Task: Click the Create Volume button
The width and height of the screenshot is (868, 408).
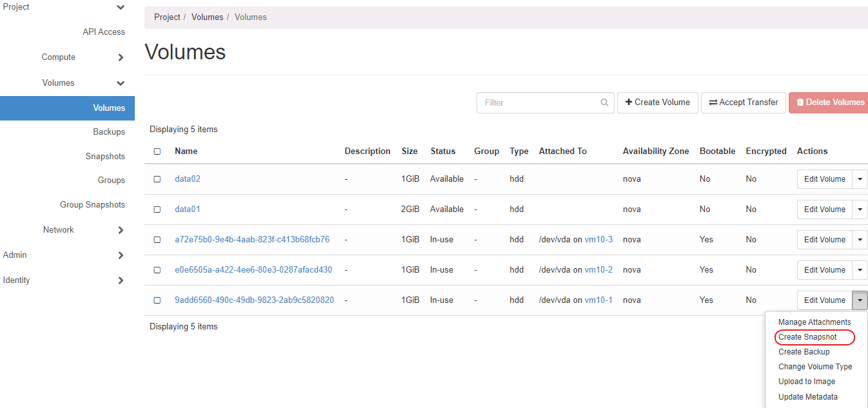Action: [x=657, y=102]
